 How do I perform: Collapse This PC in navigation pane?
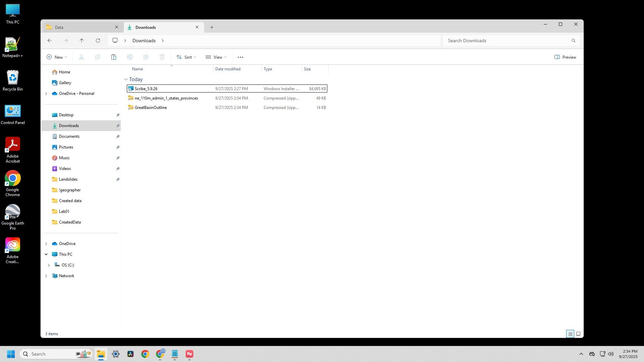[46, 254]
